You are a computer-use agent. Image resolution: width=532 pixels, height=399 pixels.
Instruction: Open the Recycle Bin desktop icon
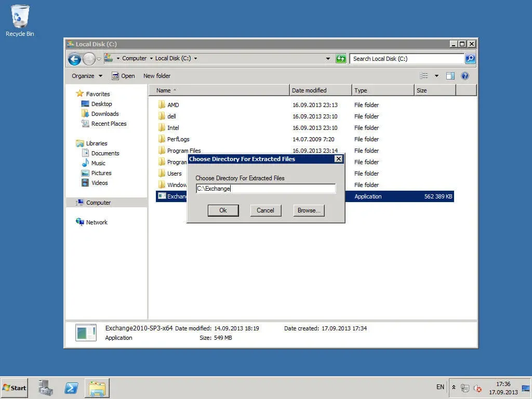20,20
